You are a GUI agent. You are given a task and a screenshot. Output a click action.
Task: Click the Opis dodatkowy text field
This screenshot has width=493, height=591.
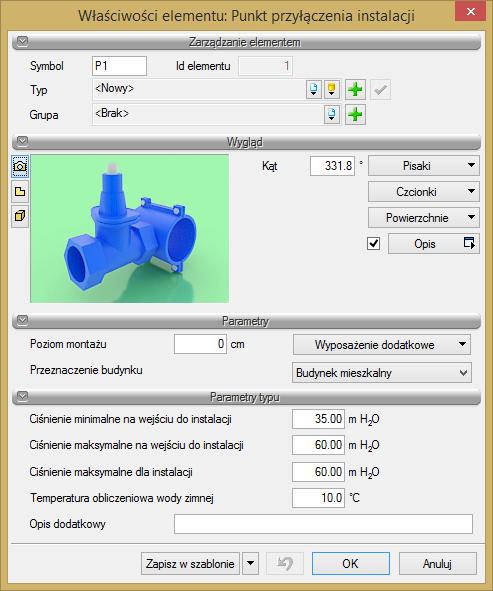coord(323,524)
